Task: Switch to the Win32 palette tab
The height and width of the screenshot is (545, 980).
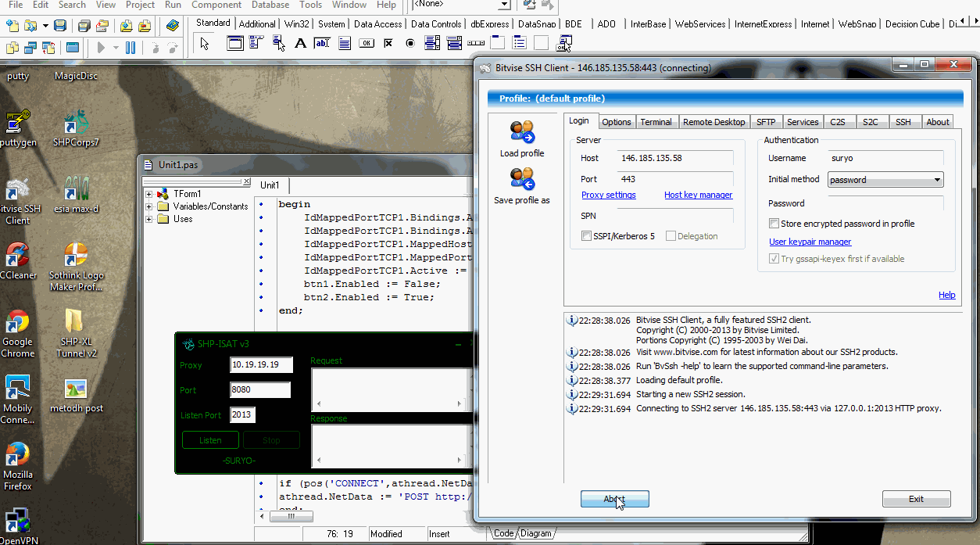Action: [296, 24]
